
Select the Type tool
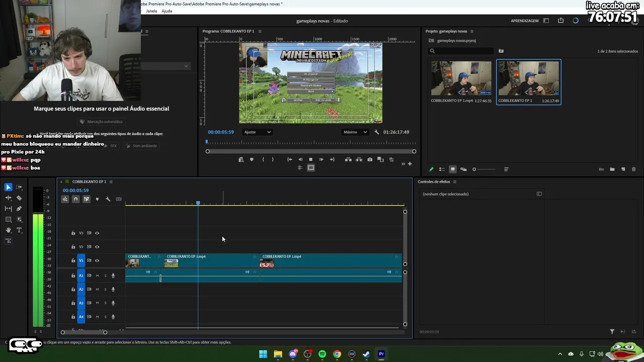[x=19, y=230]
